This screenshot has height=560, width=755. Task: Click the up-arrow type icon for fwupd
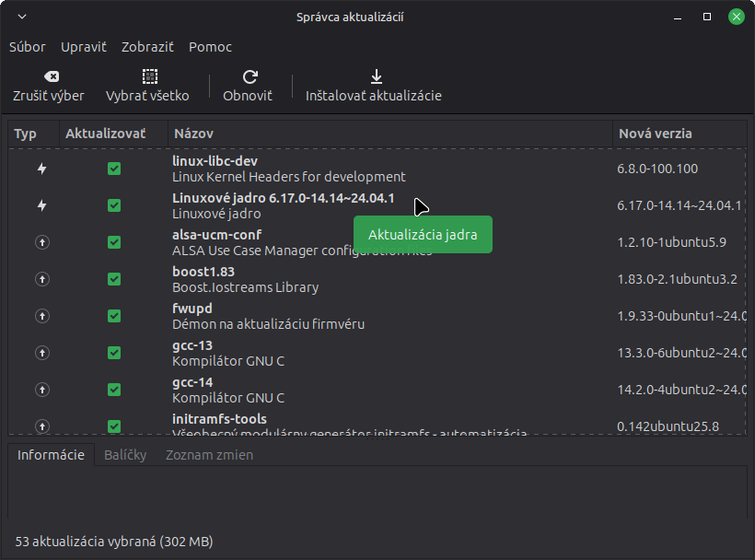click(41, 316)
